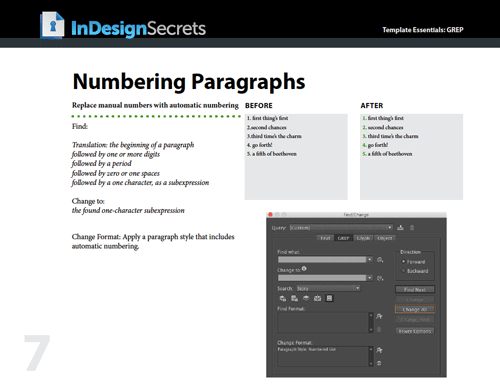Click the BEFORE example label
The height and width of the screenshot is (385, 500).
[x=259, y=106]
